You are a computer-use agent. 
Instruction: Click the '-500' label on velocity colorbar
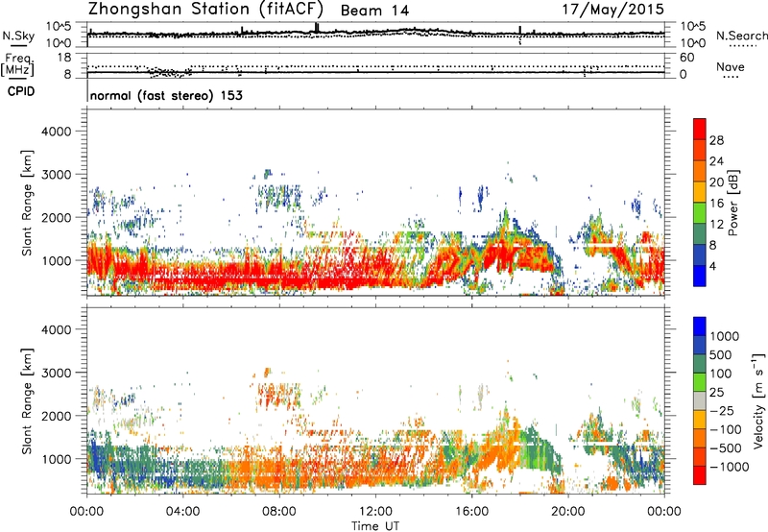click(x=726, y=448)
